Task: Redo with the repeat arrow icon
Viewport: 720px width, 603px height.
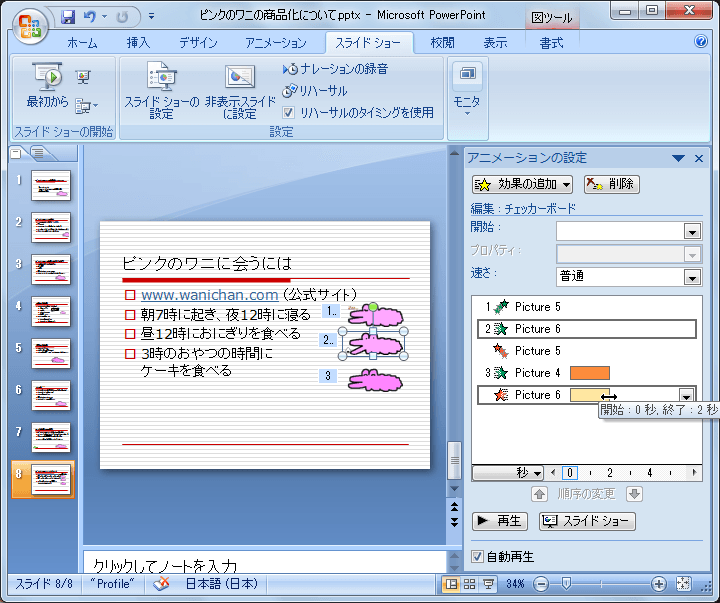Action: (x=122, y=17)
